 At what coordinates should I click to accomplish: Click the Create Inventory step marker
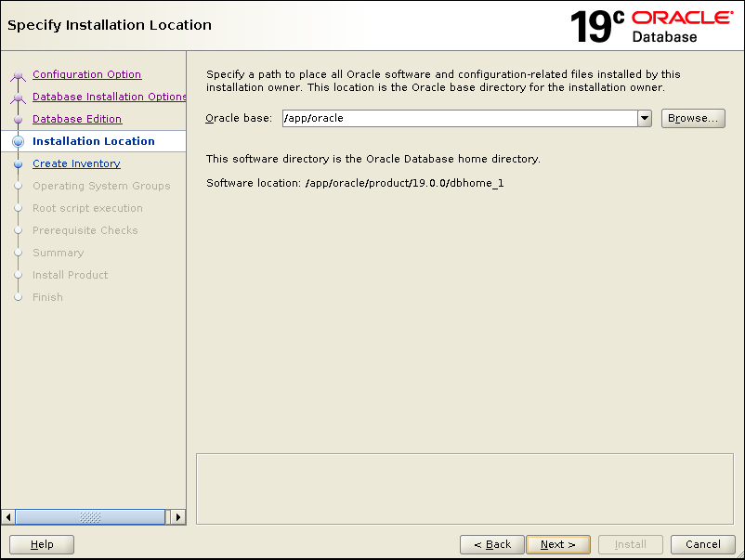click(x=18, y=163)
